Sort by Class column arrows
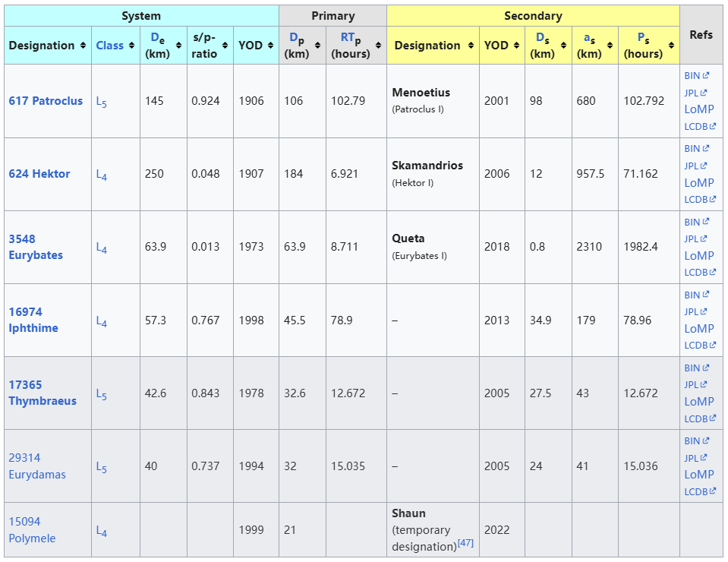728x562 pixels. pos(131,46)
